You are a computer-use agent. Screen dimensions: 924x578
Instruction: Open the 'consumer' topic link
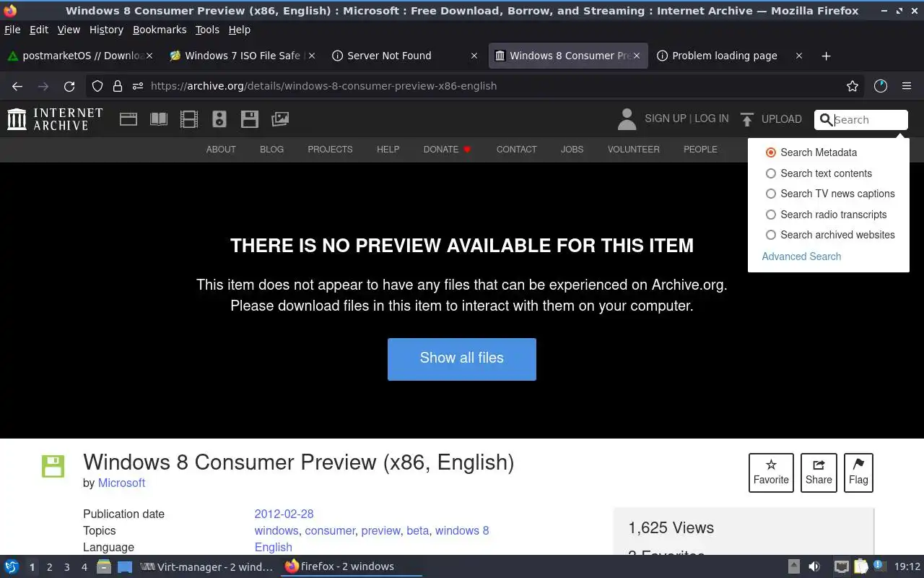[x=330, y=531]
